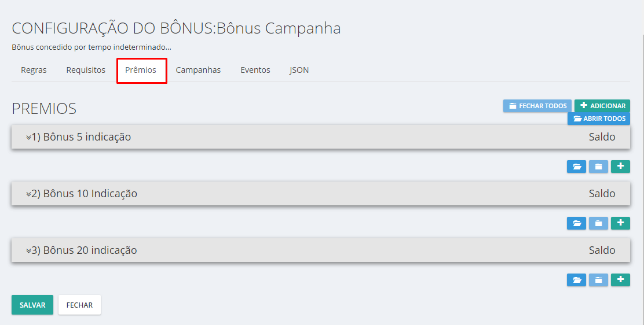Screen dimensions: 644x325
Task: Expand the Bônus 20 indicação chevron
Action: (x=28, y=251)
